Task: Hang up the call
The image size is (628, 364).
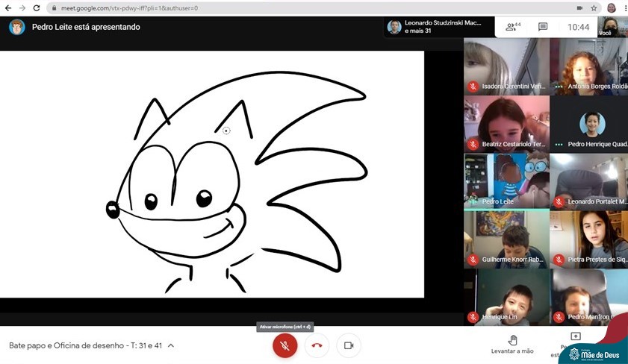Action: coord(317,345)
